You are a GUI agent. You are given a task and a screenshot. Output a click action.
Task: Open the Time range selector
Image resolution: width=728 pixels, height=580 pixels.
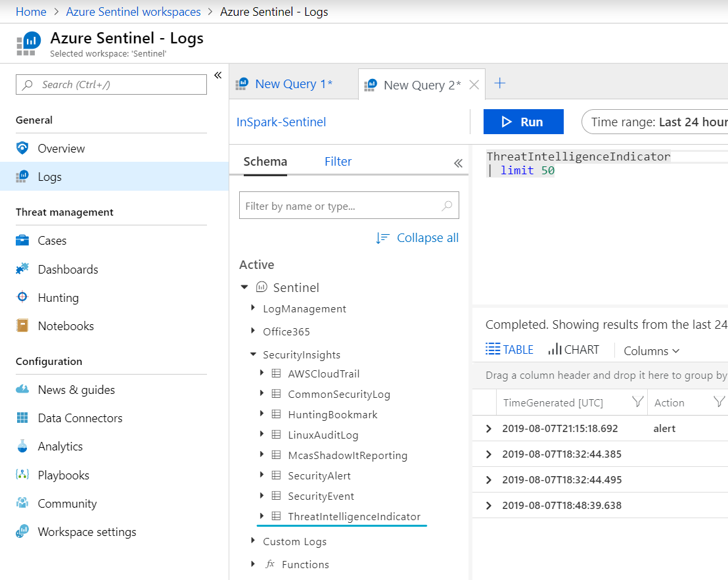654,122
